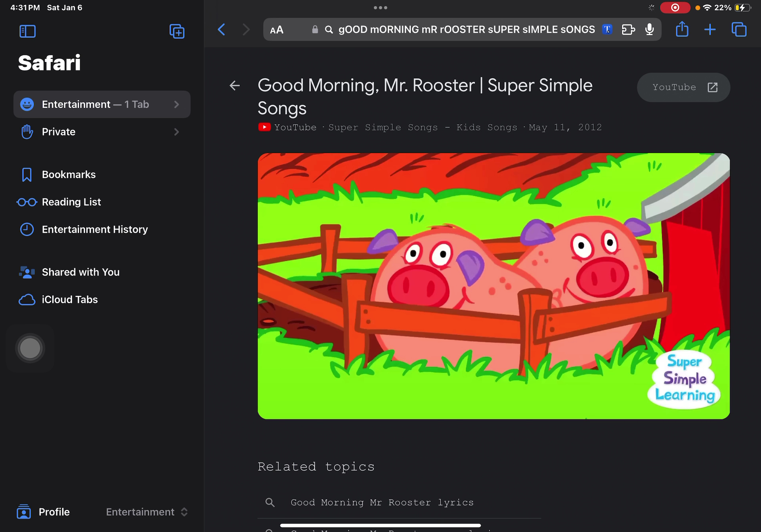Expand Private tab group chevron
This screenshot has width=761, height=532.
pyautogui.click(x=177, y=132)
